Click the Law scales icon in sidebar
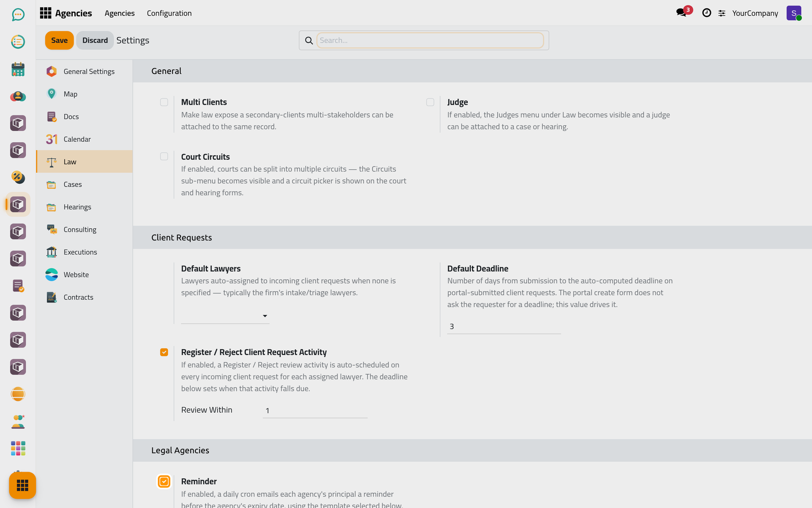 tap(52, 162)
